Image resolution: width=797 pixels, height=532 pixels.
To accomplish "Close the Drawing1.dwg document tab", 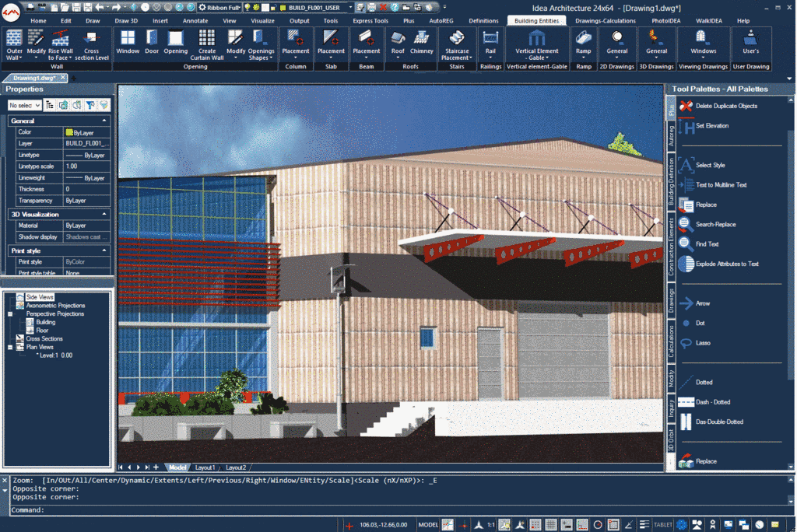I will point(62,78).
